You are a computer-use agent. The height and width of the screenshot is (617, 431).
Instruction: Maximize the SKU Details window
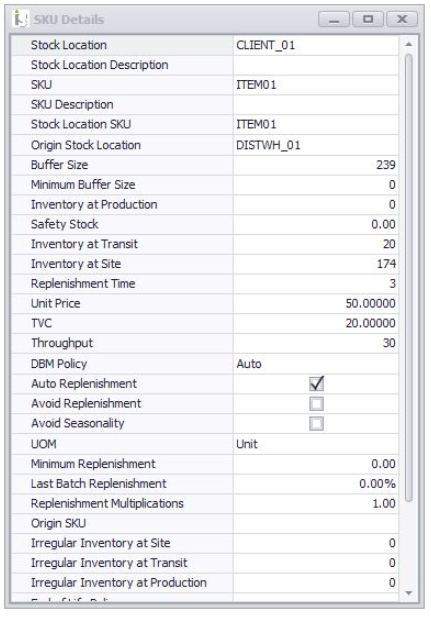coord(368,19)
